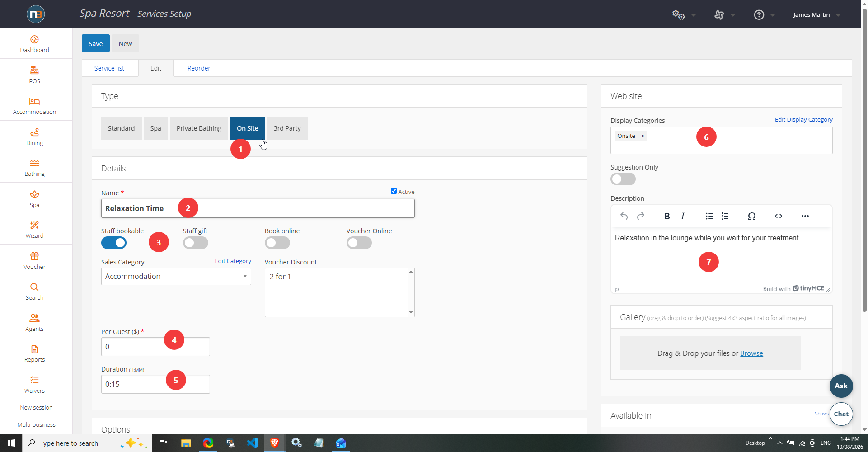Click the service Name field
The image size is (868, 452).
258,208
